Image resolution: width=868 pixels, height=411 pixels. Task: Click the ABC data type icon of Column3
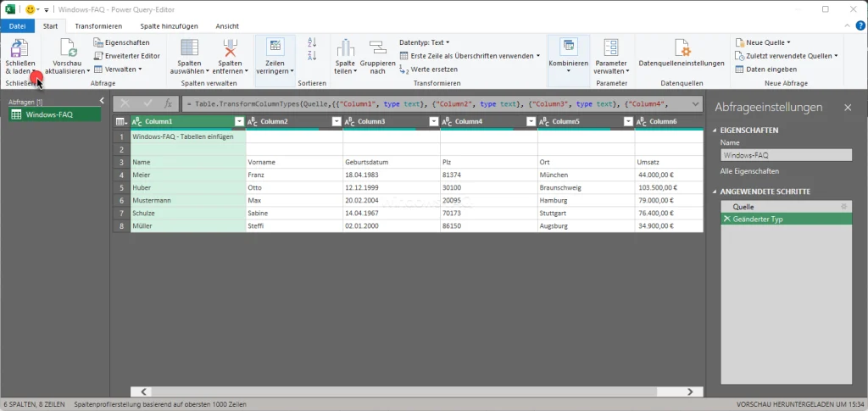coord(350,122)
